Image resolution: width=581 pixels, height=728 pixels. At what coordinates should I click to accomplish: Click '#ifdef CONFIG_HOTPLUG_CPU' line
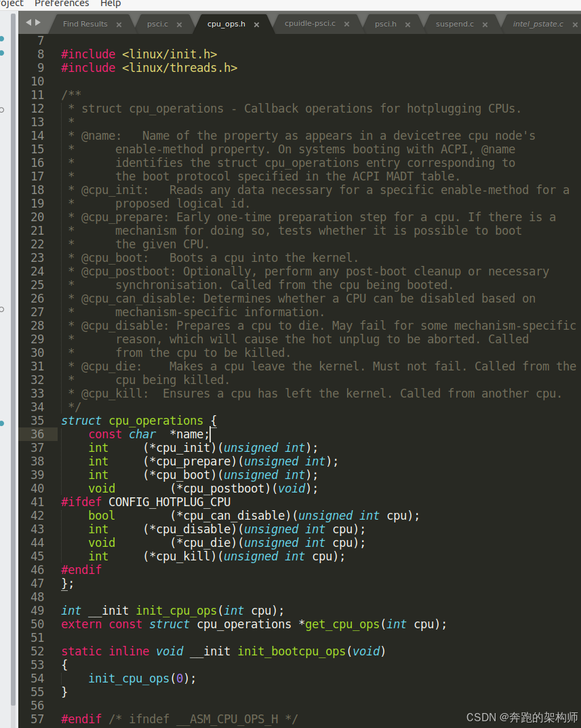point(146,502)
